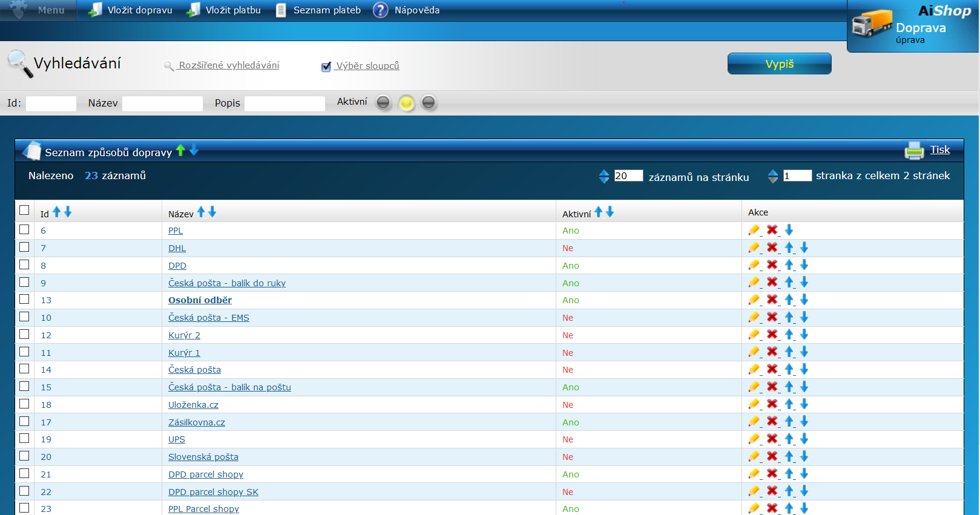The height and width of the screenshot is (515, 980).
Task: Click the edit pencil icon for PPL row
Action: coord(754,230)
